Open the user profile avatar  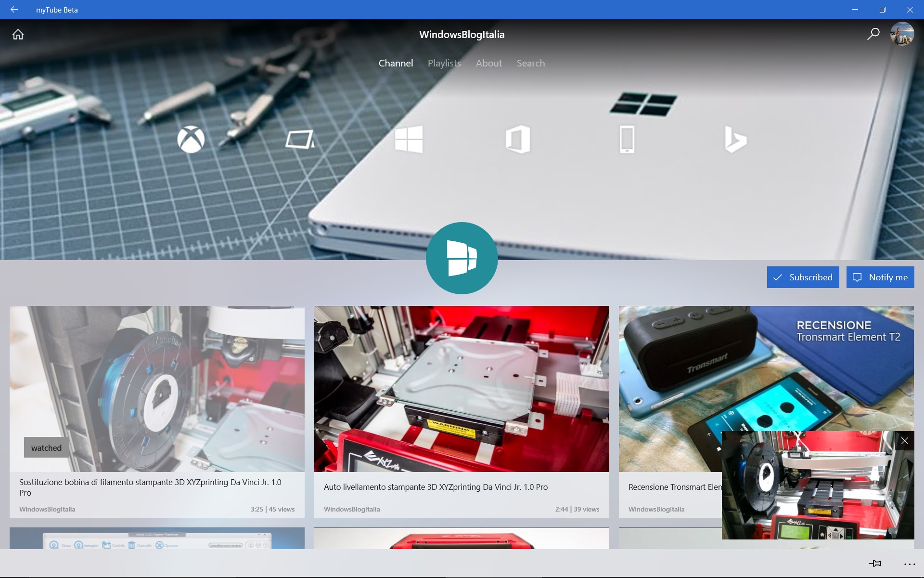(x=902, y=34)
